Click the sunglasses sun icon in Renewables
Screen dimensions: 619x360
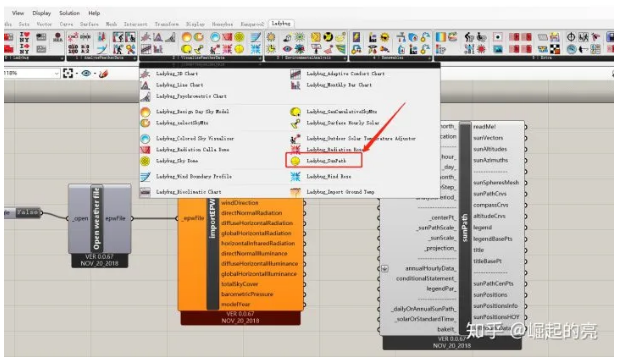click(385, 37)
